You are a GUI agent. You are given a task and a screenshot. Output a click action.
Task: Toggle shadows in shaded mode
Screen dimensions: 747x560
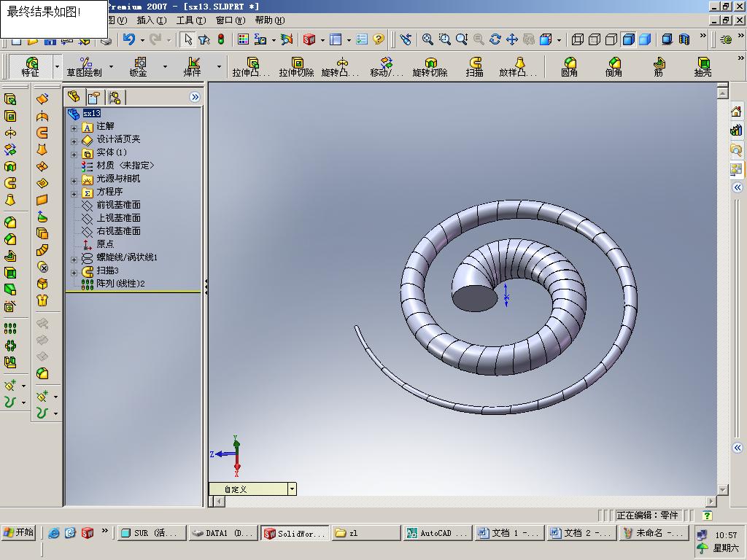[x=667, y=39]
